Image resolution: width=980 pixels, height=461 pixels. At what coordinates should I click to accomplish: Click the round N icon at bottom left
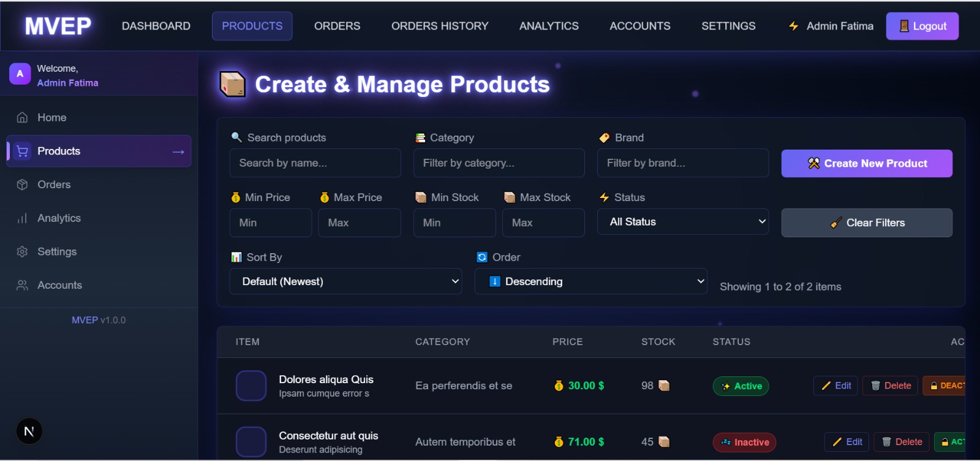(x=29, y=432)
